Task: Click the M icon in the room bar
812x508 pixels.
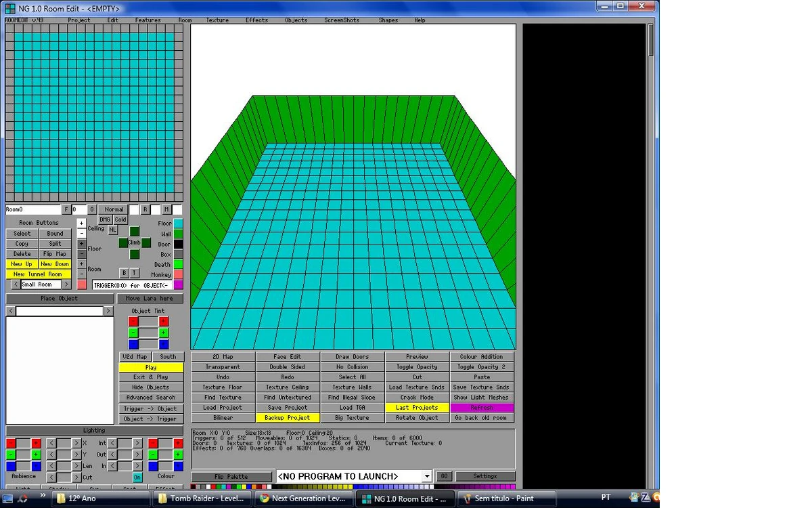Action: (x=166, y=209)
